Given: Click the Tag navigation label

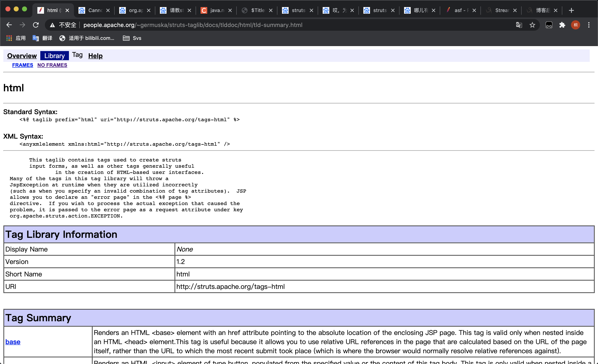Looking at the screenshot, I should tap(77, 55).
